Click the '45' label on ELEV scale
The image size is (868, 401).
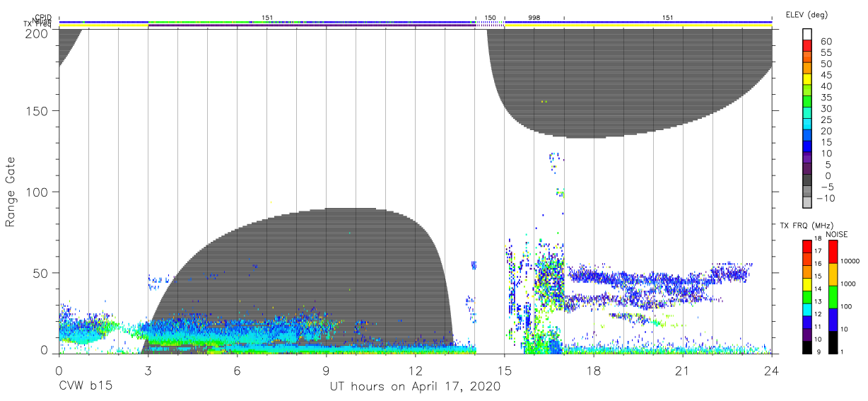(x=825, y=74)
